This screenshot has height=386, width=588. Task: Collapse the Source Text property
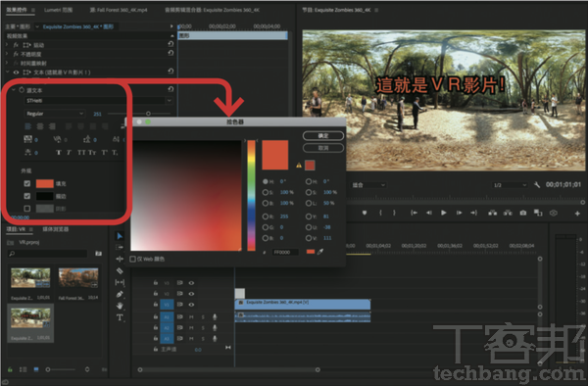tap(14, 90)
